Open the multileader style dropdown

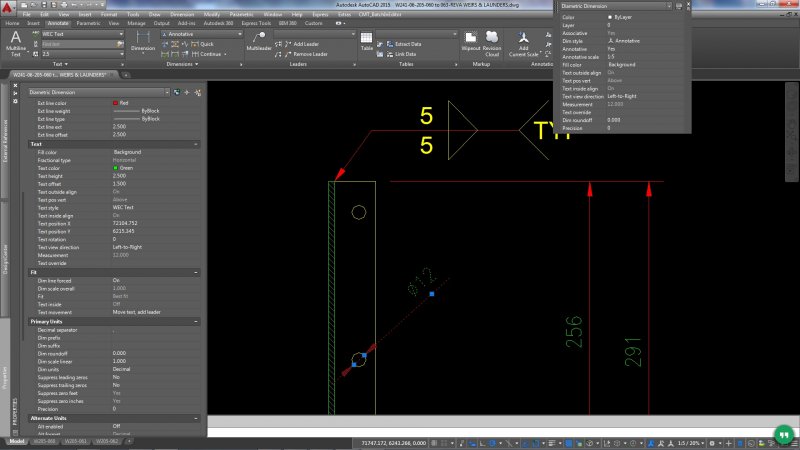coord(315,34)
